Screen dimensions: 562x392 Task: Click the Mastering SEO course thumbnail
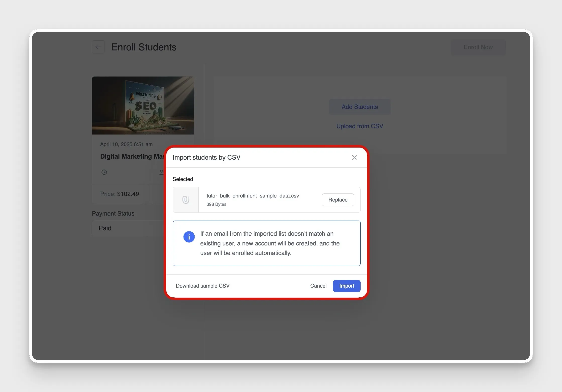click(143, 105)
